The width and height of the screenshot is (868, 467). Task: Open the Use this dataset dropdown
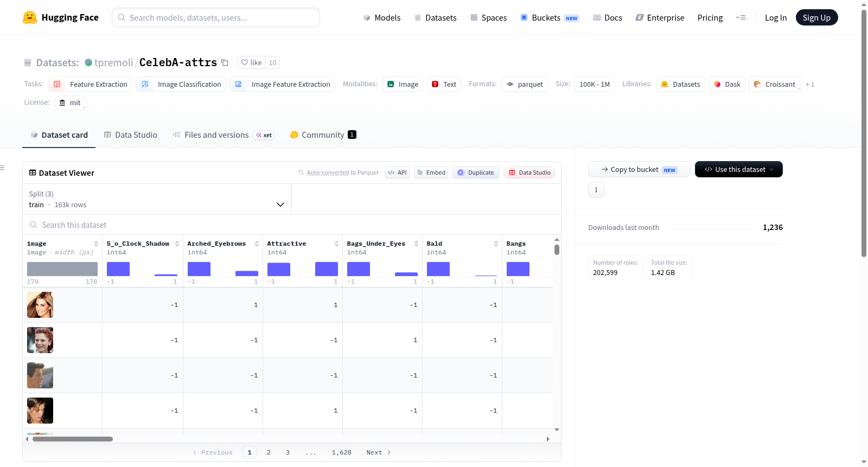(x=738, y=169)
